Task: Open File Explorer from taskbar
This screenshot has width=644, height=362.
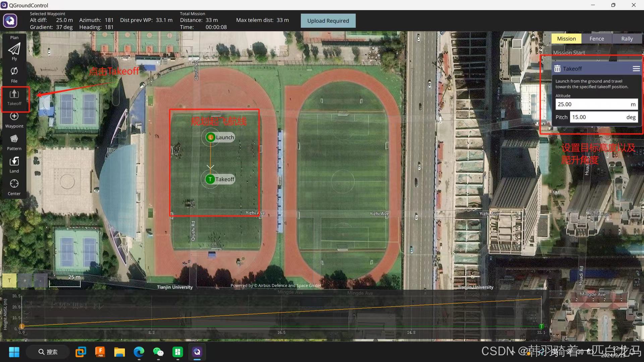Action: (119, 352)
